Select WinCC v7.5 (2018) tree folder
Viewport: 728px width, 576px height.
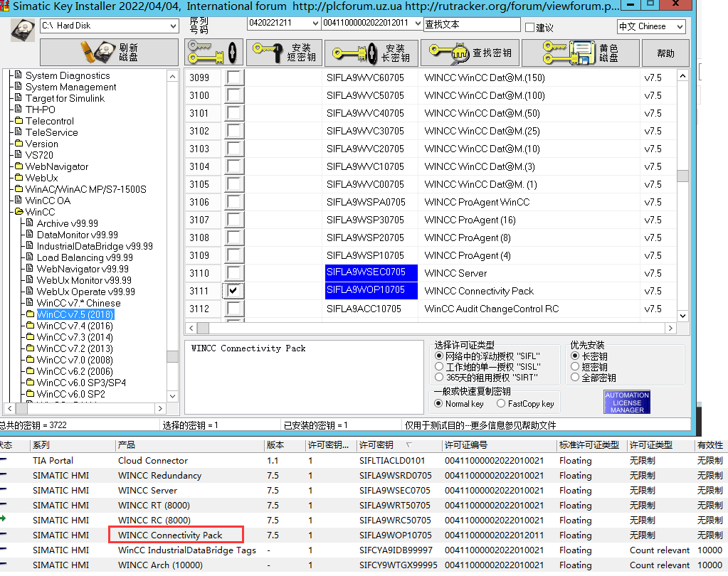pyautogui.click(x=75, y=314)
